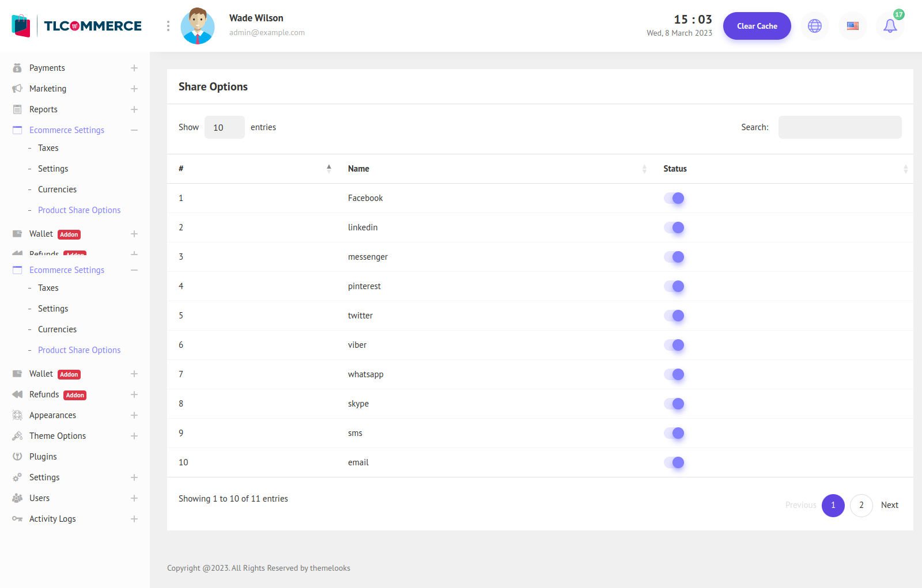Open the globe website icon
922x588 pixels.
coord(814,26)
